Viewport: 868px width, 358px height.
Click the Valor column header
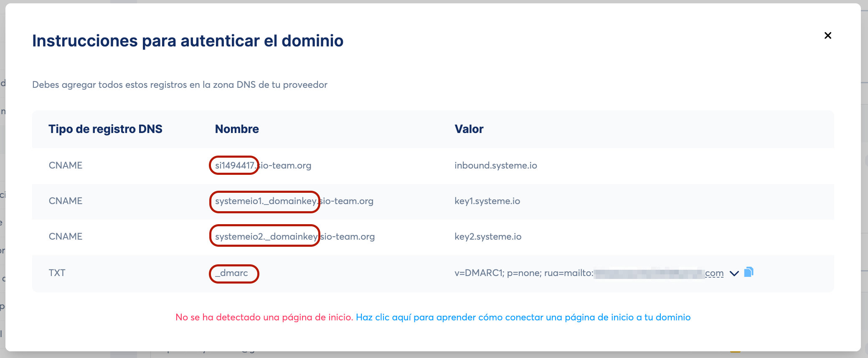click(469, 129)
